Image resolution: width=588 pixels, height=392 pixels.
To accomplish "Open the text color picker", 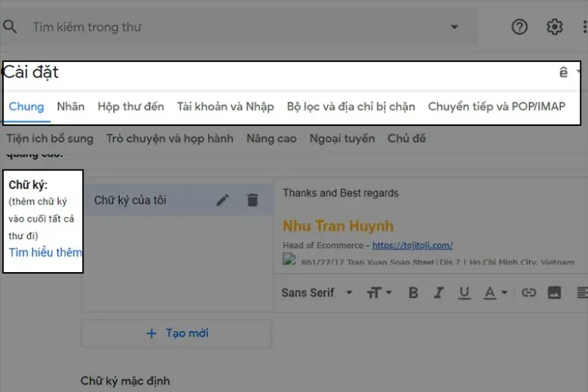I will (x=495, y=292).
